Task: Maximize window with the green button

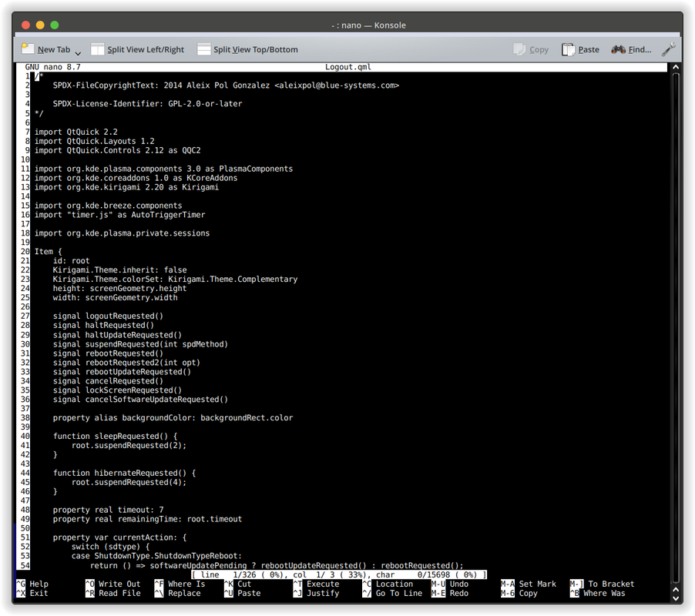Action: coord(55,25)
